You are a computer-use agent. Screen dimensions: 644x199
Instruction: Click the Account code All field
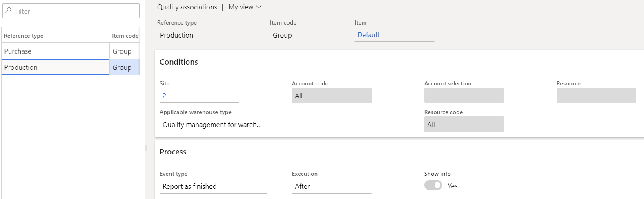331,96
